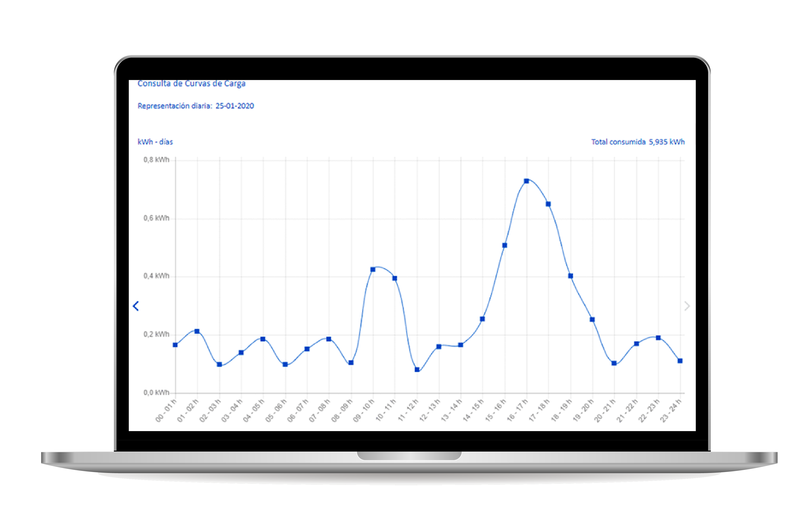Click the next day right arrow
Viewport: 812px width, 528px height.
coord(687,306)
